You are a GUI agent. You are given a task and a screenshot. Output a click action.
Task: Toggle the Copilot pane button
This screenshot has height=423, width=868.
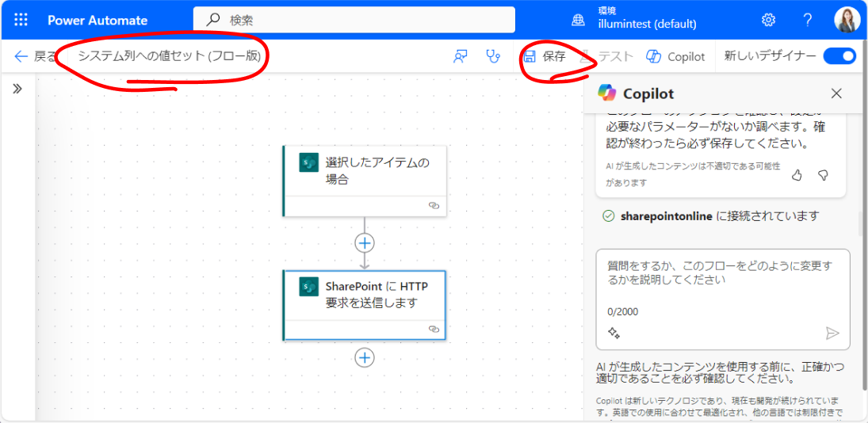click(x=675, y=56)
